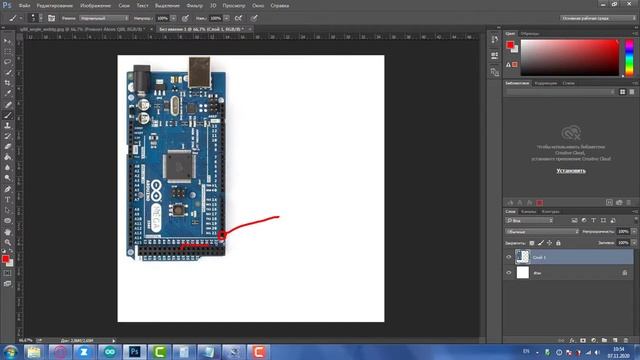Hide the Слой 1 layer eye
Screen dimensions: 640x360
click(x=509, y=257)
